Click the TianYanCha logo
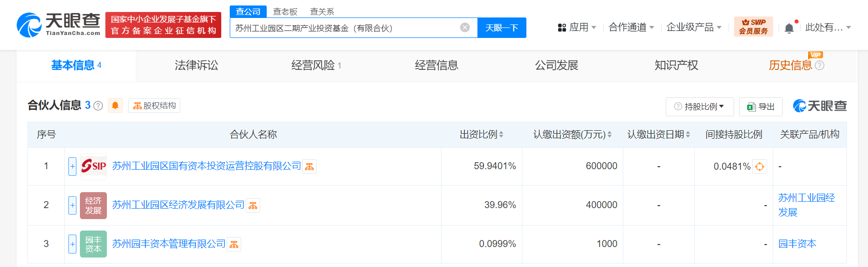The image size is (868, 267). pyautogui.click(x=58, y=24)
